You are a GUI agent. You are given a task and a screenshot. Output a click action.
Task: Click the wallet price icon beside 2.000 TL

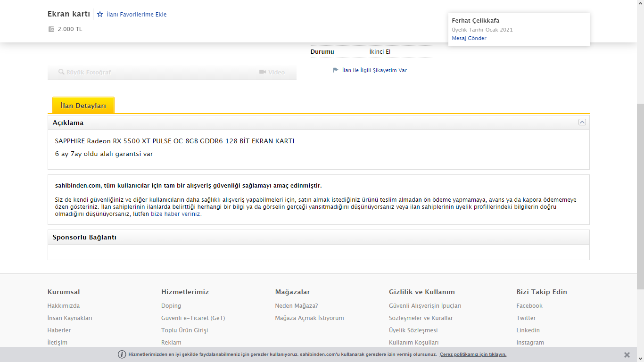(51, 29)
